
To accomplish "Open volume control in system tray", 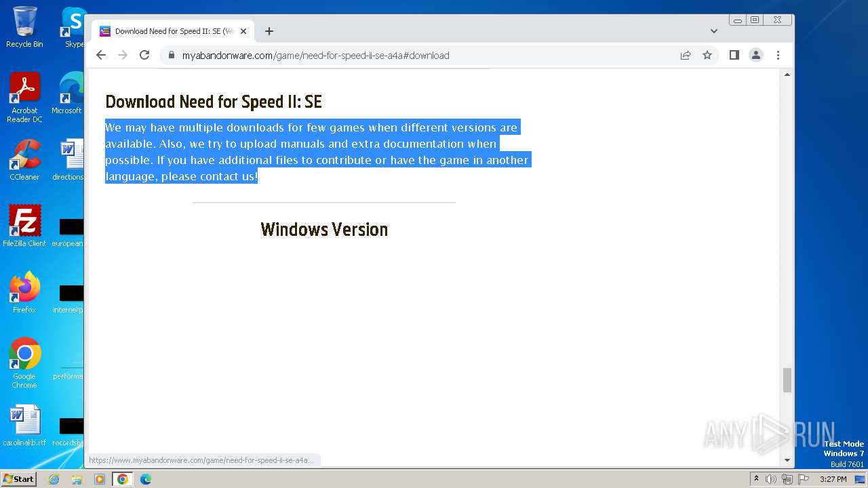I will point(771,479).
